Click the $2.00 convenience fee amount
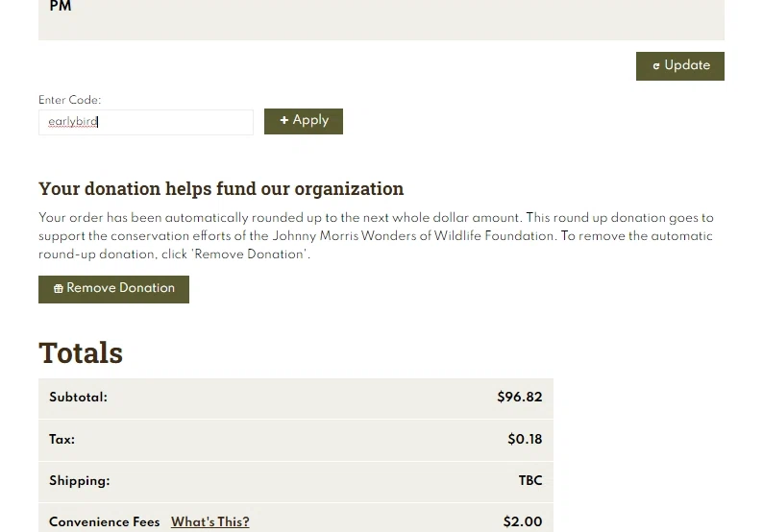 (x=522, y=521)
